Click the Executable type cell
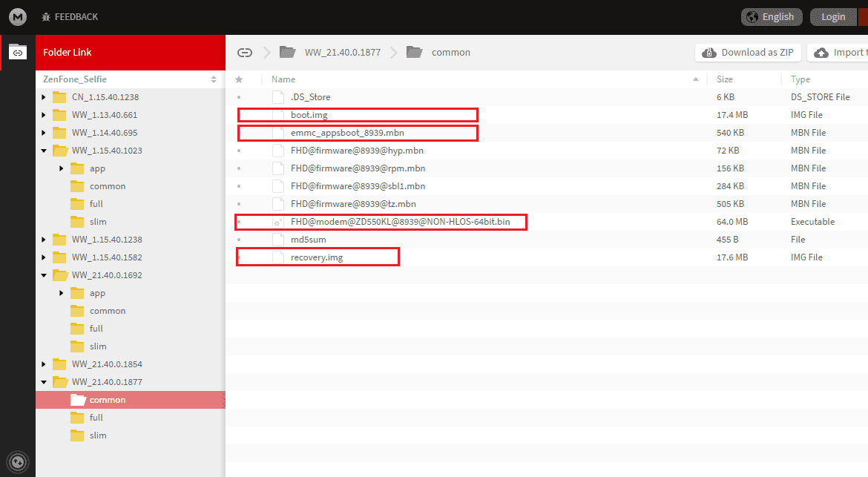The image size is (868, 477). click(x=812, y=222)
